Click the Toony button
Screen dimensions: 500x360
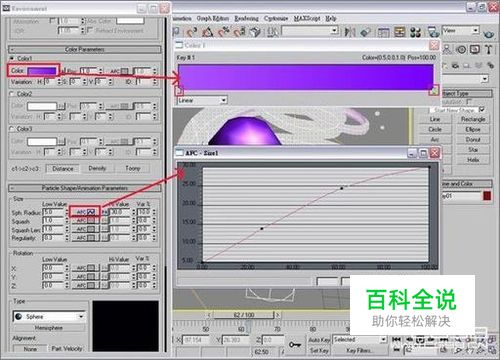click(132, 168)
